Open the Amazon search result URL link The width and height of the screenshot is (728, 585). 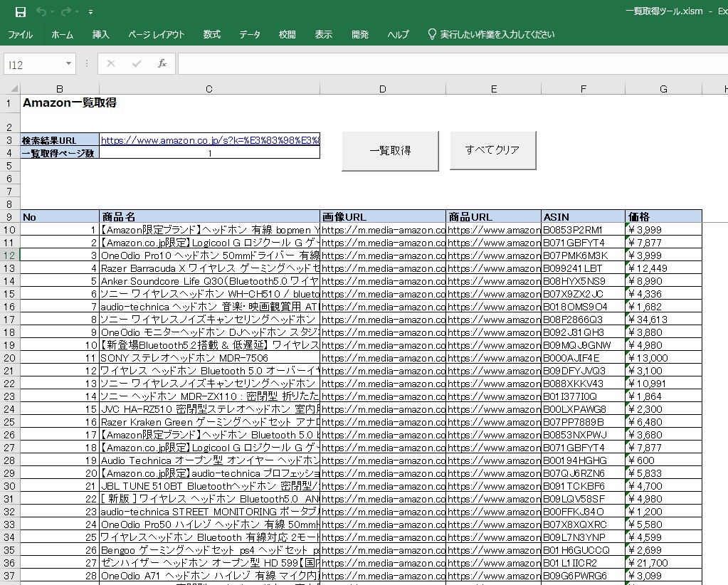click(x=210, y=140)
